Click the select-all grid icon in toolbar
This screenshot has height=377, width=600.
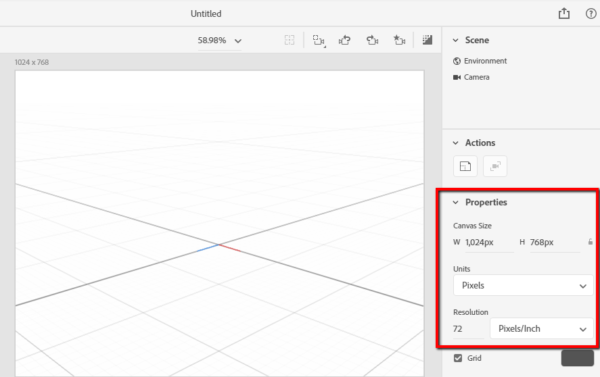click(289, 40)
